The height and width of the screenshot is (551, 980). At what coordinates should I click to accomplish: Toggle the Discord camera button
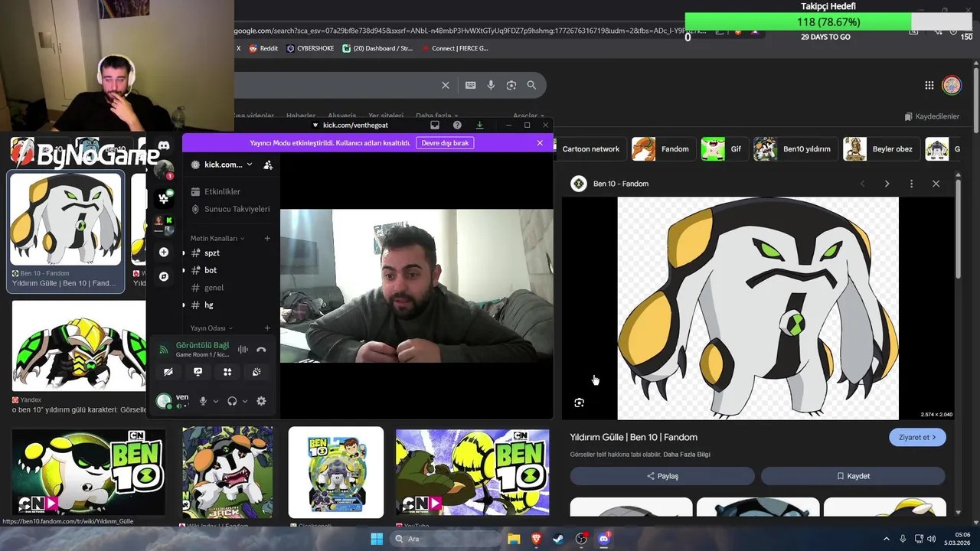tap(168, 372)
